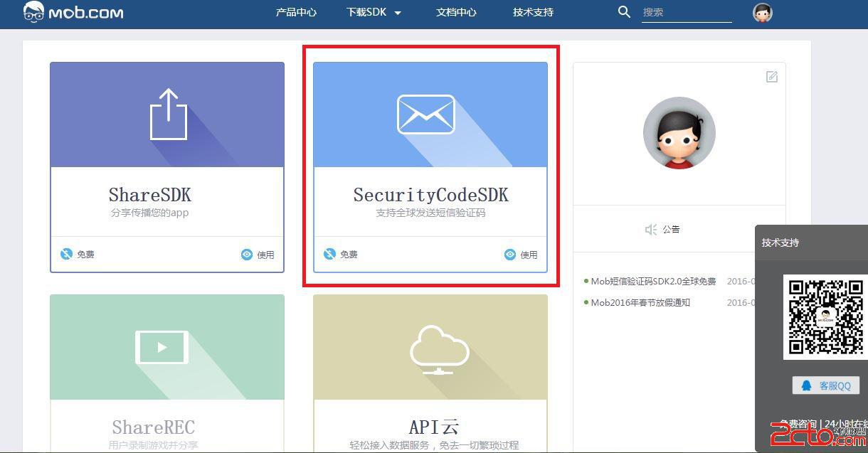Viewport: 868px width, 453px height.
Task: Open the user avatar in header
Action: click(x=763, y=12)
